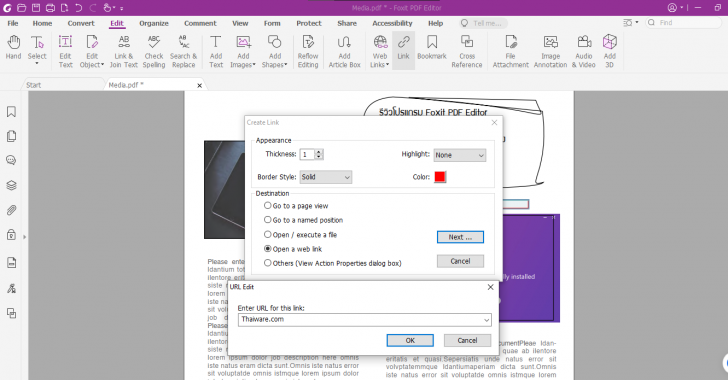Image resolution: width=728 pixels, height=380 pixels.
Task: Click the Add Images tool
Action: [243, 51]
